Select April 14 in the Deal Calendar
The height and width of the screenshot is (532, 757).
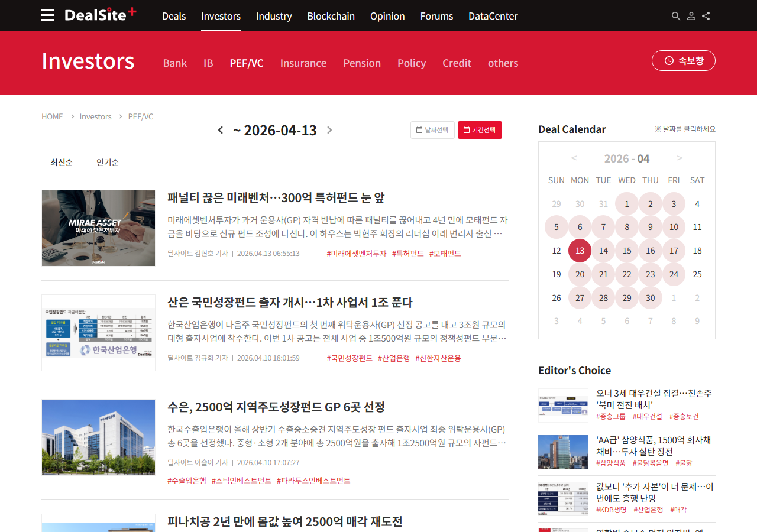point(603,251)
